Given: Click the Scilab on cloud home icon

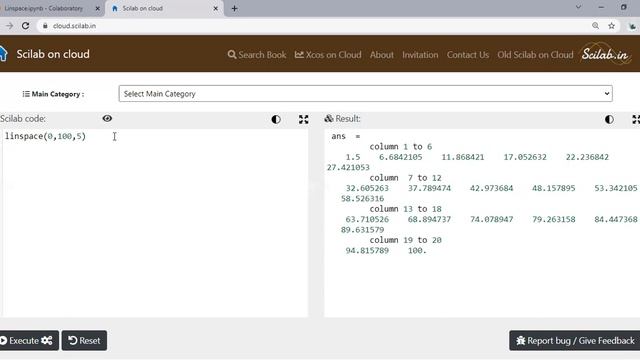Looking at the screenshot, I should point(3,54).
